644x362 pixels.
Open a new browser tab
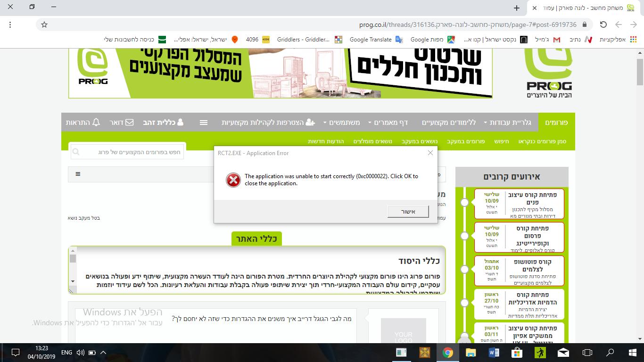[x=517, y=8]
